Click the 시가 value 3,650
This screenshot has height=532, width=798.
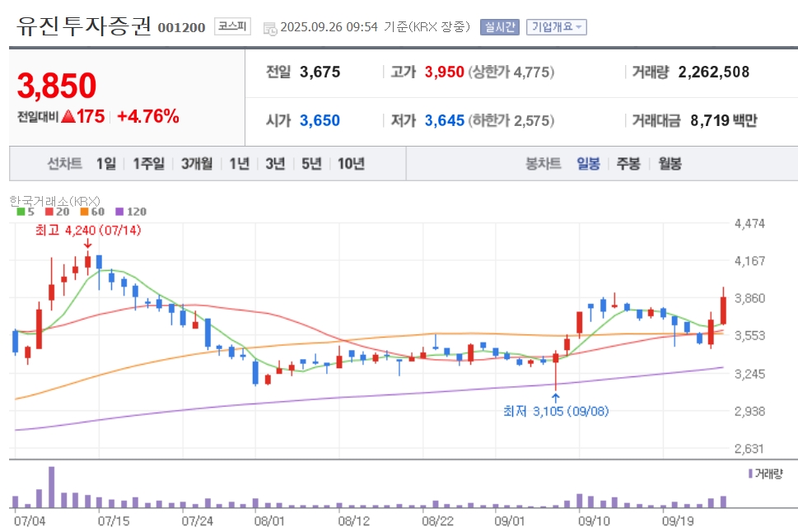[x=320, y=121]
